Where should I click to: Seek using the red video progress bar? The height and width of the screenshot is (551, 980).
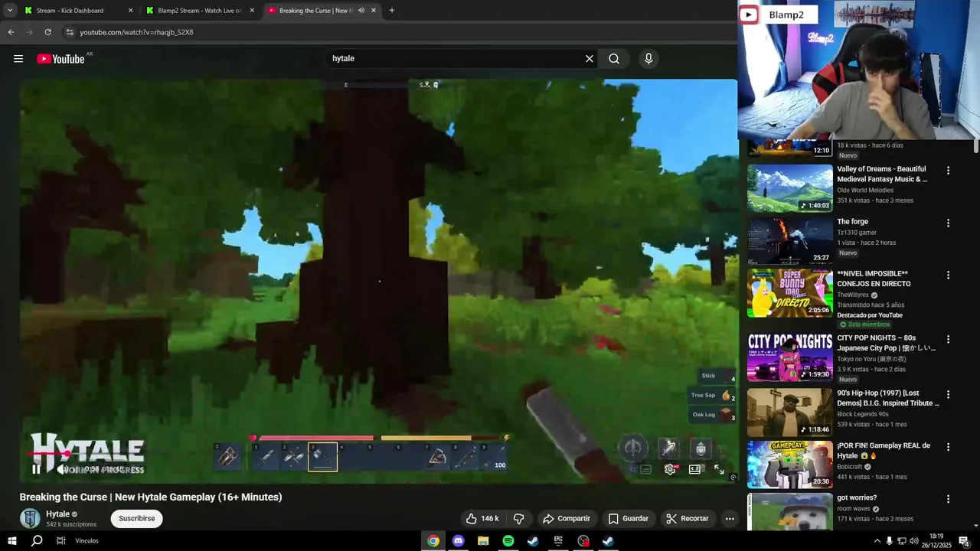coord(47,453)
